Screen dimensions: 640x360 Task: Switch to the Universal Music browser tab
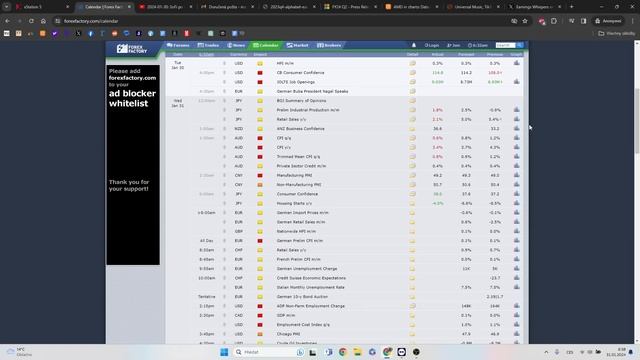[473, 7]
